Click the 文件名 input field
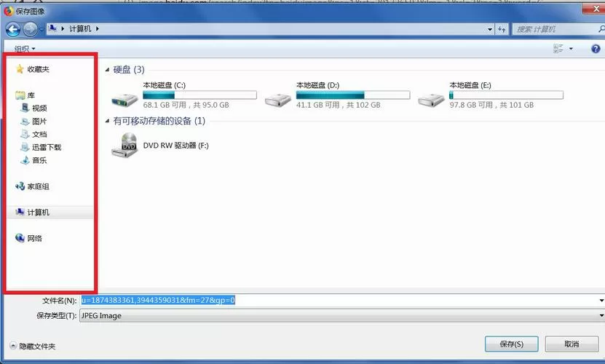The width and height of the screenshot is (605, 364). click(x=339, y=301)
